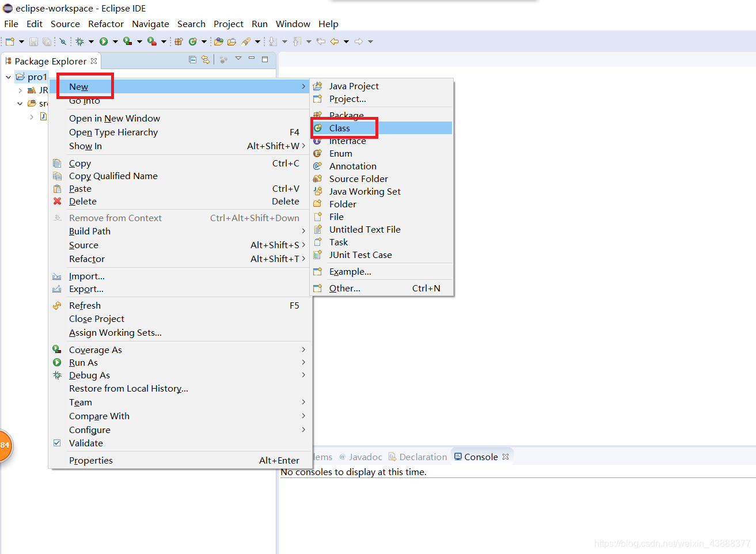The height and width of the screenshot is (554, 756).
Task: Click the New file toolbar icon
Action: (x=10, y=41)
